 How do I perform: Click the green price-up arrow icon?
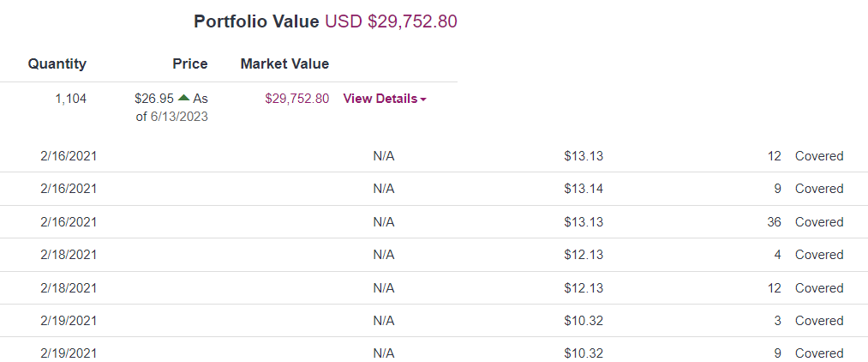point(183,98)
